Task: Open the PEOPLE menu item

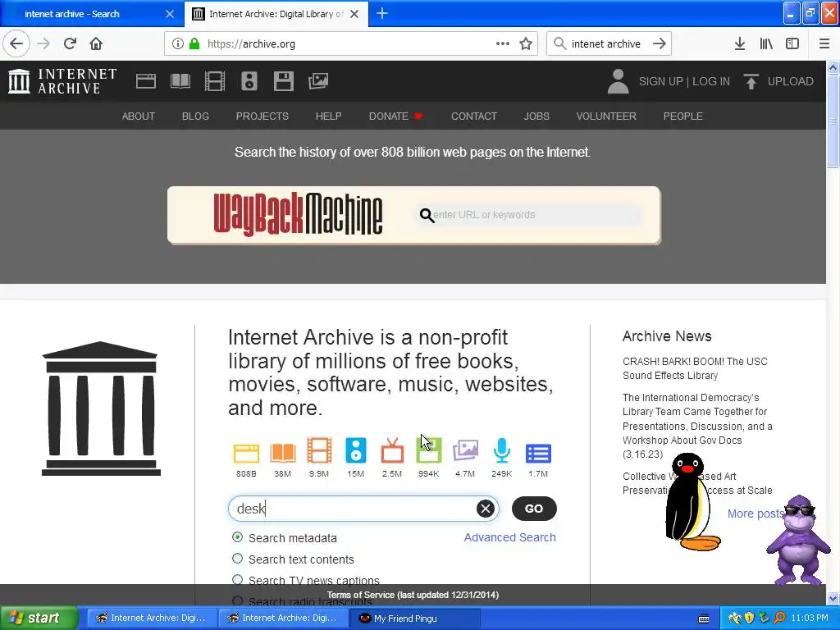Action: (x=683, y=116)
